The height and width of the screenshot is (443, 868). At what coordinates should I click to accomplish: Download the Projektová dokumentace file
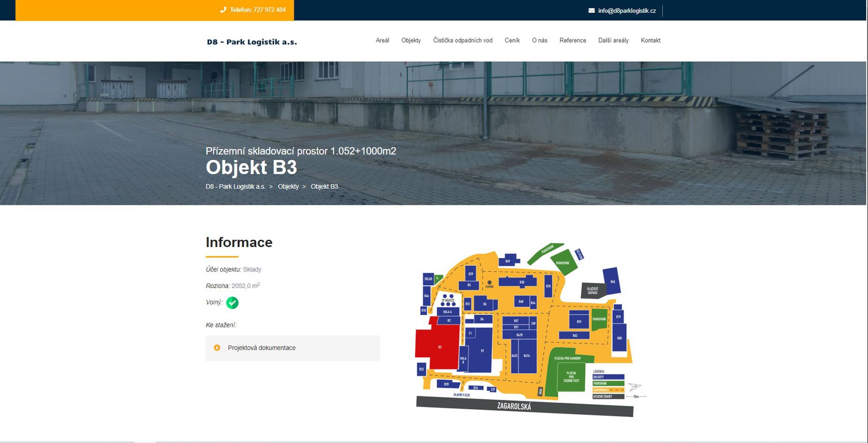tap(261, 348)
